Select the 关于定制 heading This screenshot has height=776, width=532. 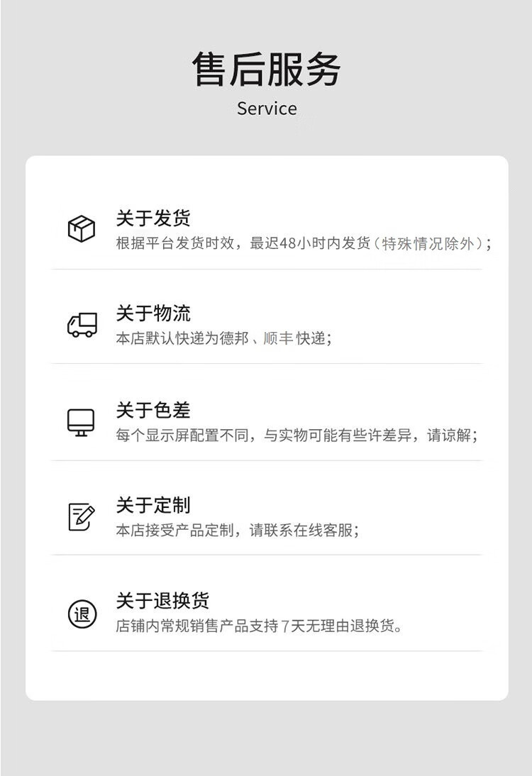(x=153, y=505)
